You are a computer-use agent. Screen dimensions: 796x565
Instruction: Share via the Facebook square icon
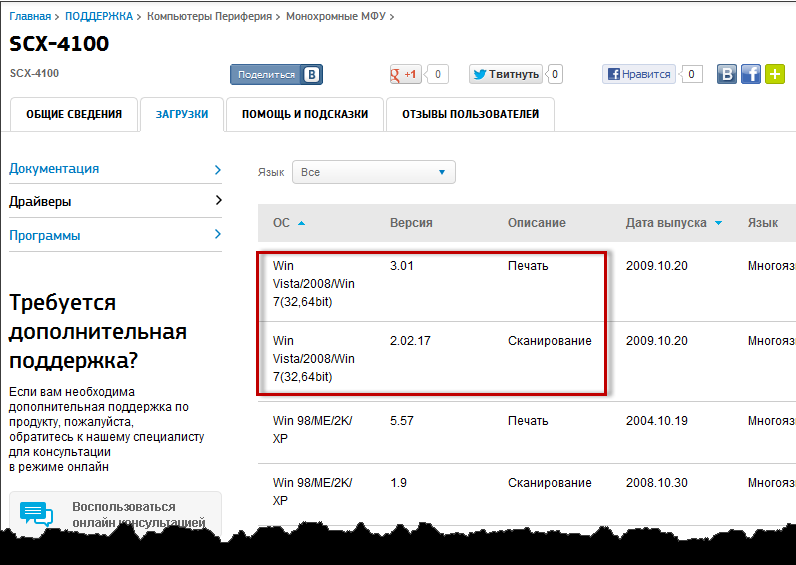[x=751, y=74]
